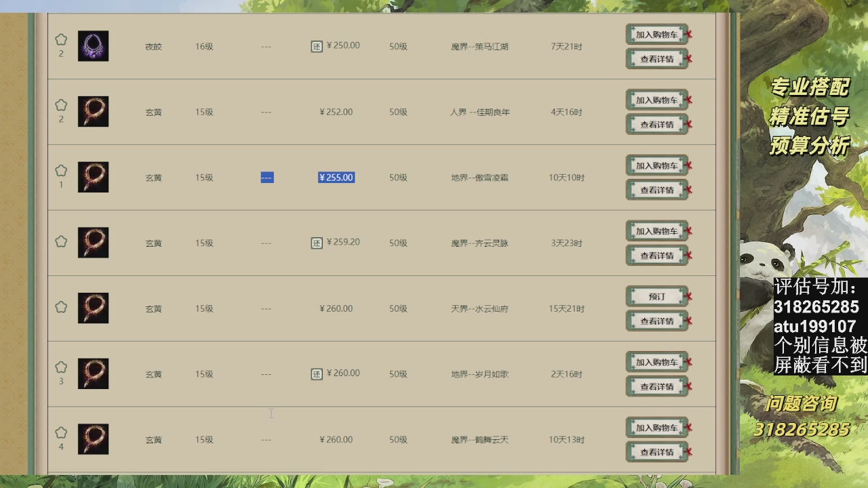The image size is (868, 488).
Task: Add the 夜皎 item to the cart
Action: point(656,35)
